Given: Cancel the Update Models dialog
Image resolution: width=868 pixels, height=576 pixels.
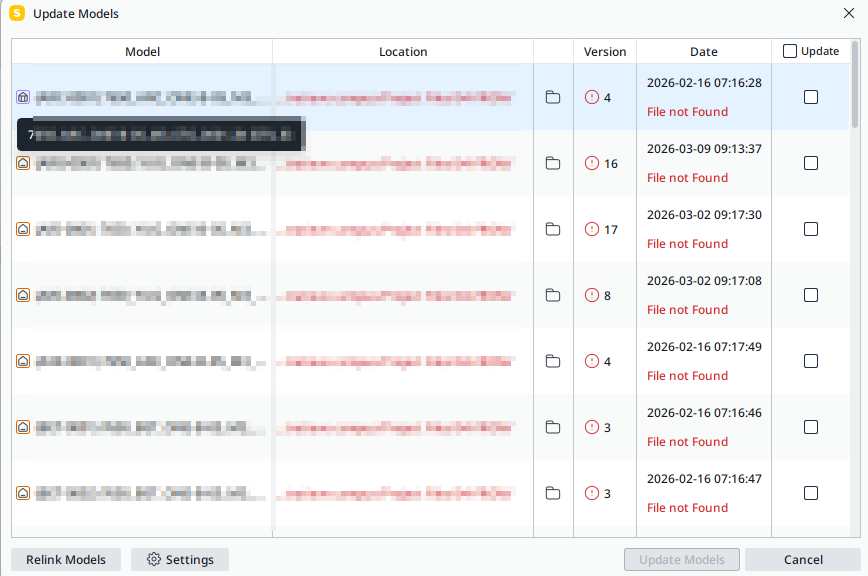Looking at the screenshot, I should (x=803, y=559).
